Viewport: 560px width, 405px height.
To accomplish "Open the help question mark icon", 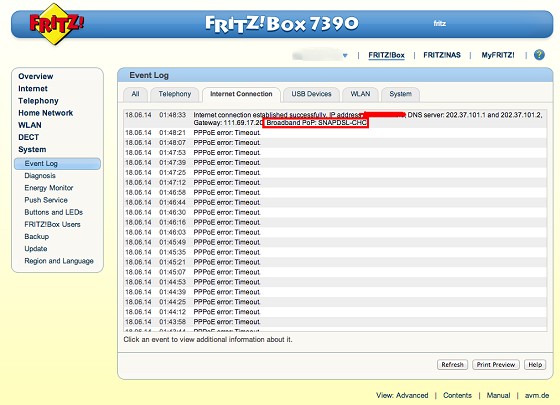I will click(539, 55).
